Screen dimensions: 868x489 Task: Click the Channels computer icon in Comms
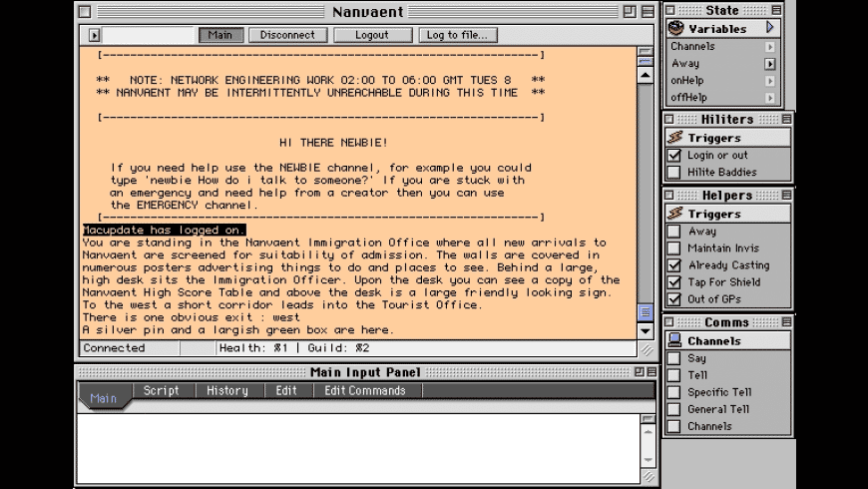[674, 340]
